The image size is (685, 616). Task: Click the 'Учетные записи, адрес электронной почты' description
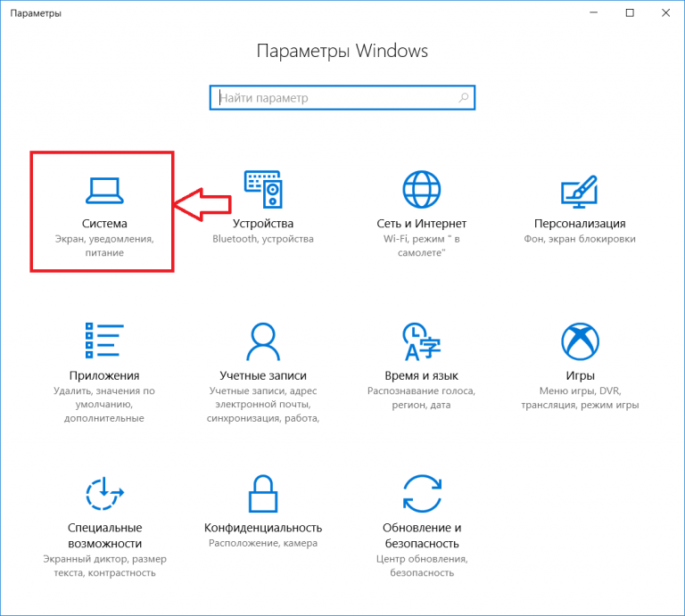[x=263, y=404]
